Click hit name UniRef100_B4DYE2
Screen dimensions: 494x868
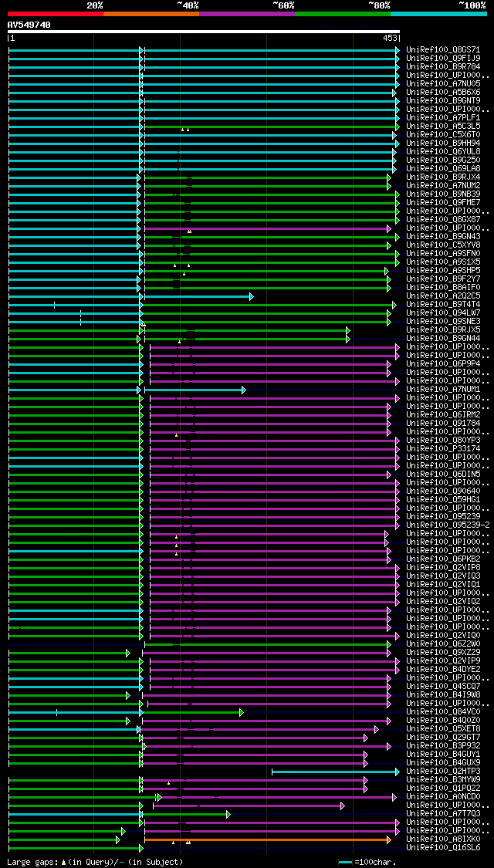(x=443, y=669)
